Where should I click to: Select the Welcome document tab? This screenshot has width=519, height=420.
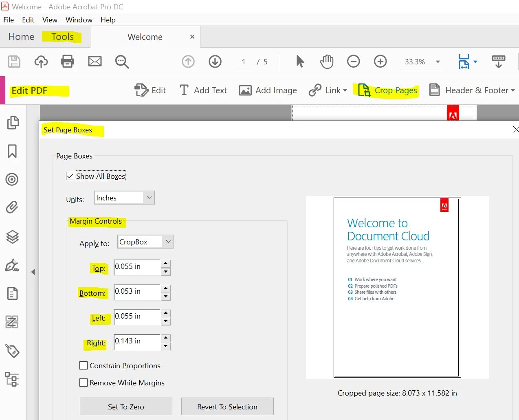tap(145, 37)
